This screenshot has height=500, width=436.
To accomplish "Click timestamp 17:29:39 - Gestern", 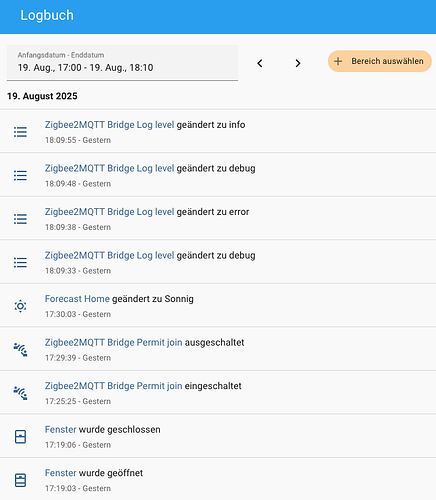I will [x=78, y=358].
